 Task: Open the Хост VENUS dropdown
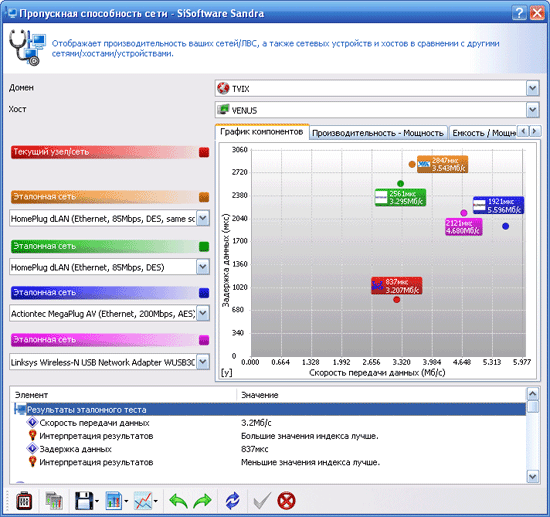coord(532,110)
